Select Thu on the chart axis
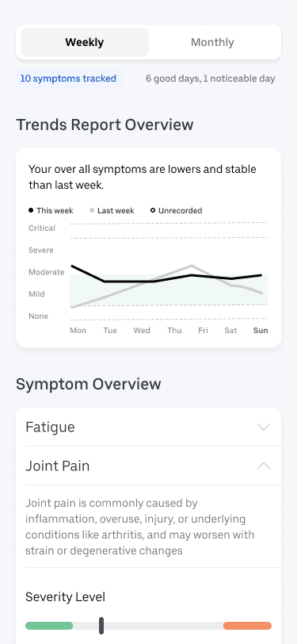297x644 pixels. [x=174, y=330]
